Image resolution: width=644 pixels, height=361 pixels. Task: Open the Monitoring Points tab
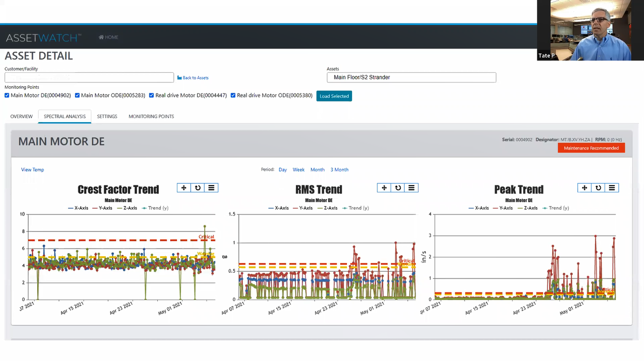point(151,117)
